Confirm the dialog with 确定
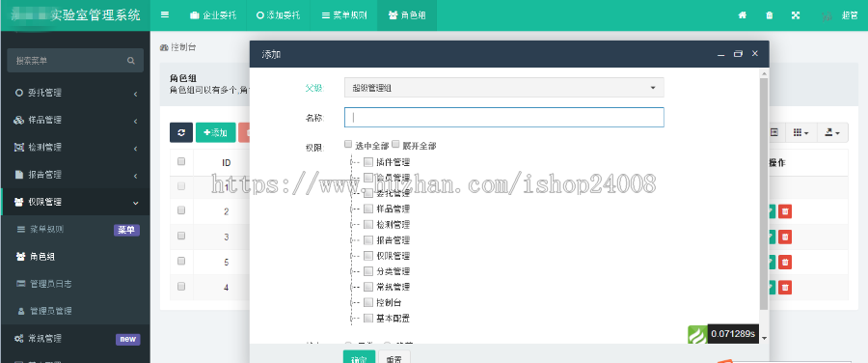This screenshot has height=363, width=868. 360,357
